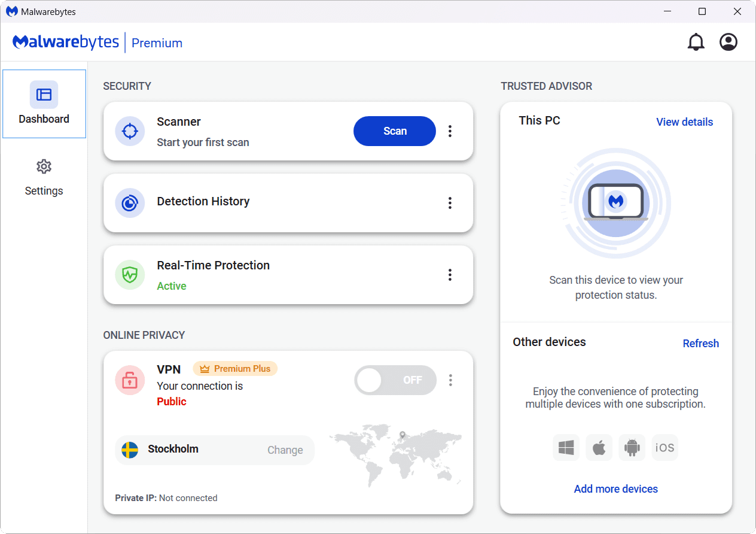Screen dimensions: 756x534
Task: Click the Detection History icon
Action: 130,203
